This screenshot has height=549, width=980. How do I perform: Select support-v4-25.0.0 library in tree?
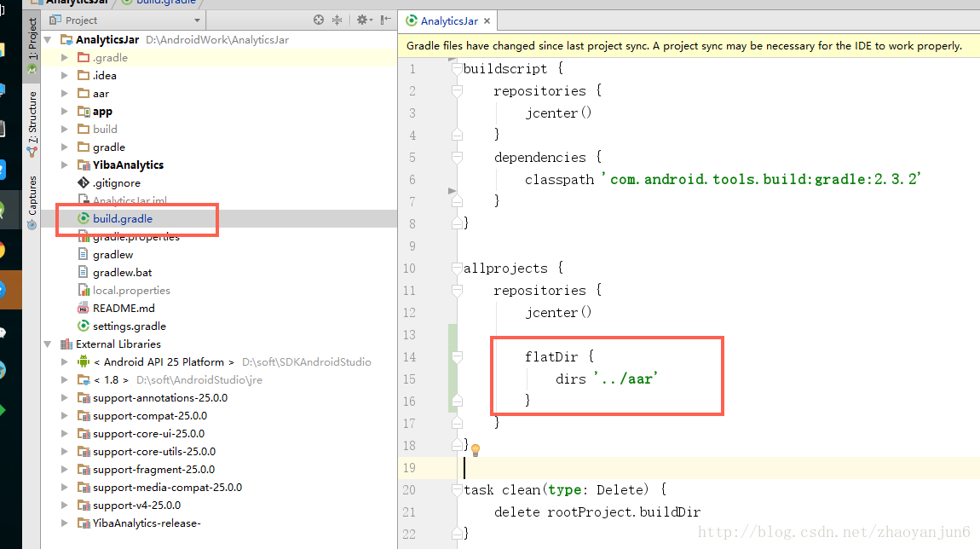click(136, 505)
